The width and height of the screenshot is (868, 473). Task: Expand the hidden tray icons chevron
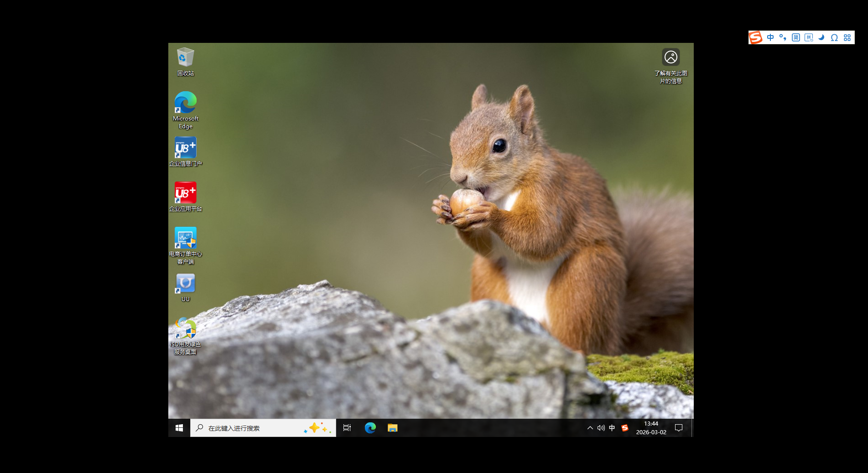coord(590,428)
